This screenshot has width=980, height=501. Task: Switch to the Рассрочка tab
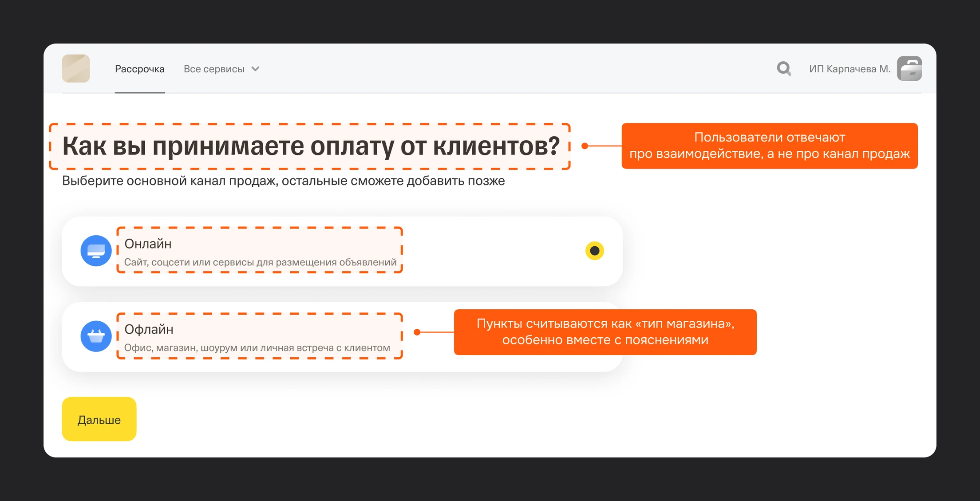(x=140, y=69)
